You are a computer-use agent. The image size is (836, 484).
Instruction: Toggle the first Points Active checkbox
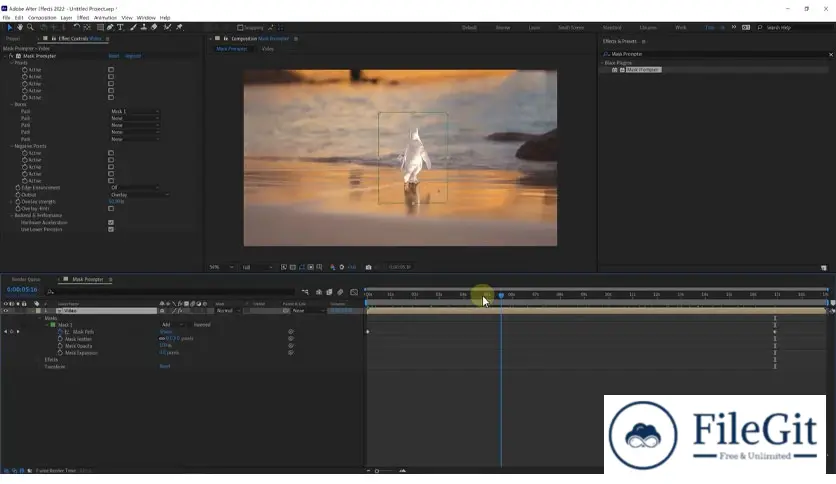[111, 69]
